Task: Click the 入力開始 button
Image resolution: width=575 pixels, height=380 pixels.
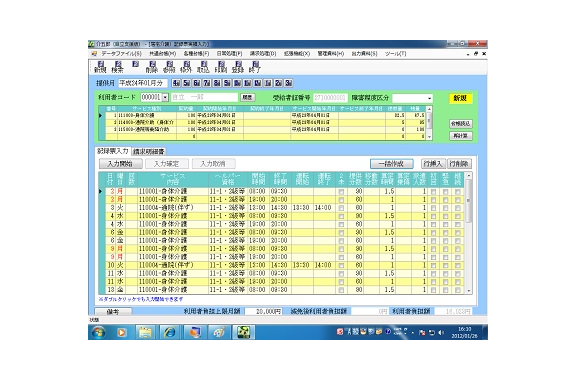Action: pyautogui.click(x=121, y=164)
